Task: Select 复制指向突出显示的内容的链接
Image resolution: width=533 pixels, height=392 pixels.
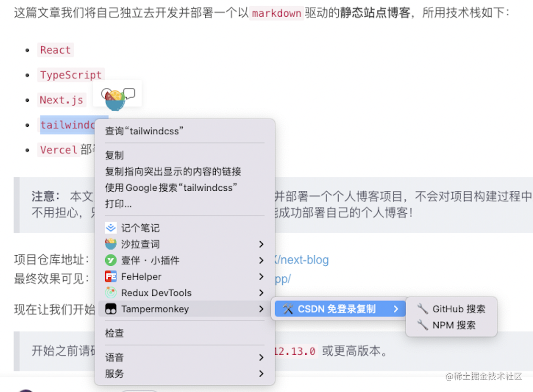Action: coord(185,172)
